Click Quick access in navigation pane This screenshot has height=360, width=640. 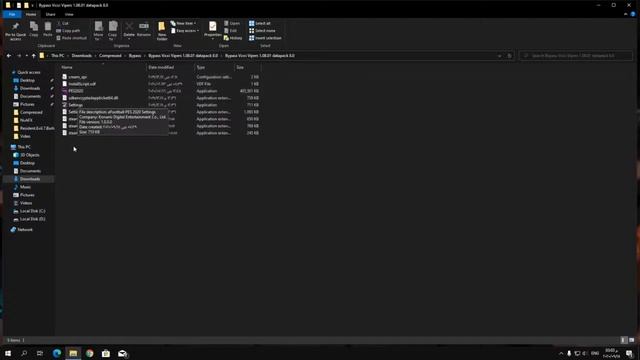29,72
